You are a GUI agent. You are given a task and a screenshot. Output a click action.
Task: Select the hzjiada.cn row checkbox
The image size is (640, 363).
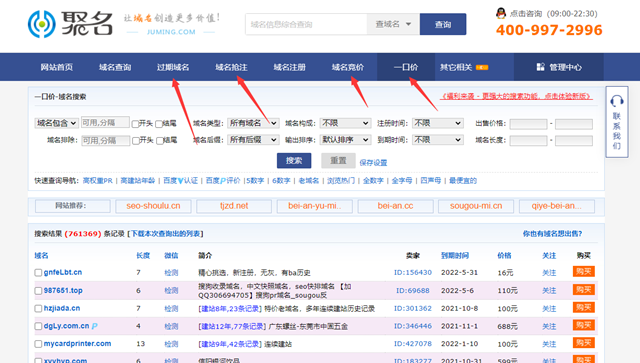(x=38, y=308)
